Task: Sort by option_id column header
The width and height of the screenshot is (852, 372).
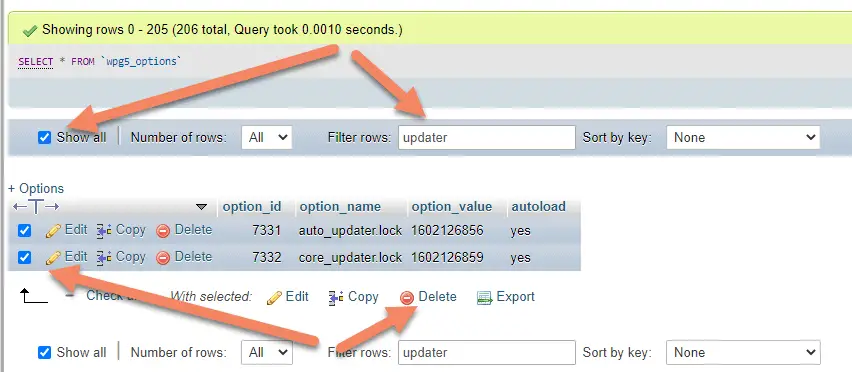Action: (252, 207)
